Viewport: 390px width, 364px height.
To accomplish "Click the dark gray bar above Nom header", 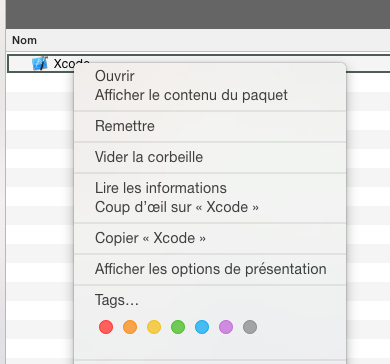I will [198, 14].
